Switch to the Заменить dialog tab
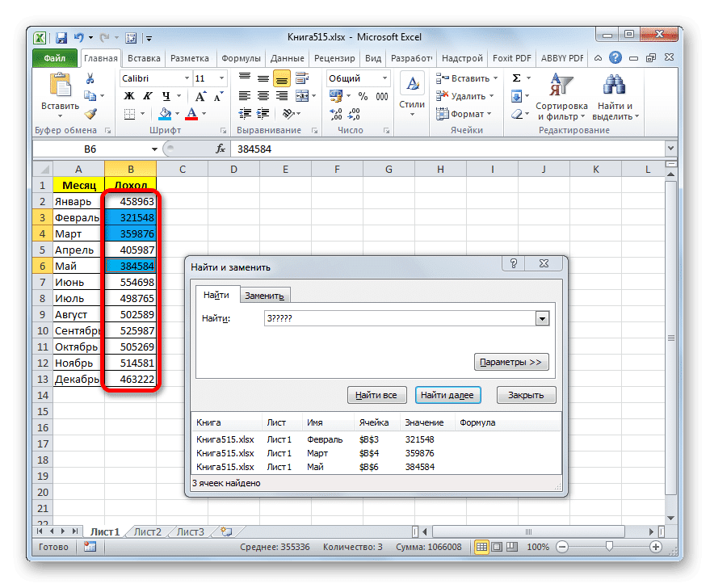The image size is (710, 588). click(264, 296)
